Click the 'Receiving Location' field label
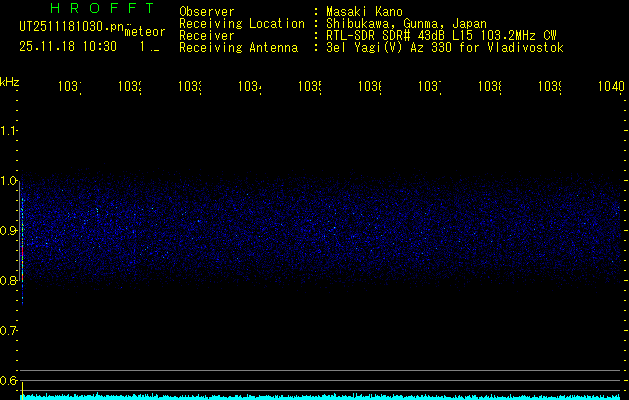This screenshot has width=629, height=400. 241,23
